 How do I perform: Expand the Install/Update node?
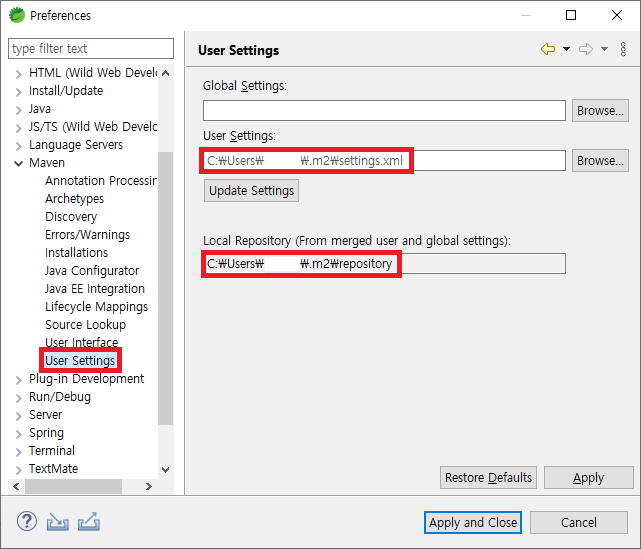click(x=18, y=92)
